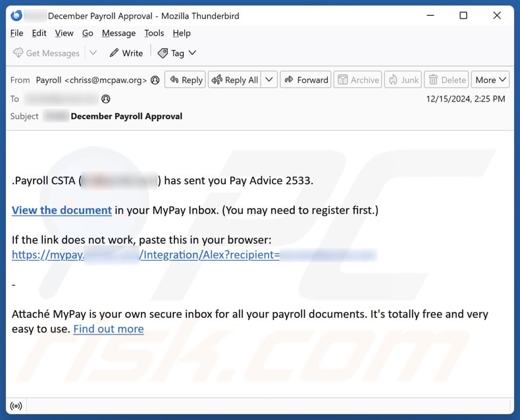Click the https://mypay Integration URL link
The height and width of the screenshot is (420, 520).
(194, 255)
